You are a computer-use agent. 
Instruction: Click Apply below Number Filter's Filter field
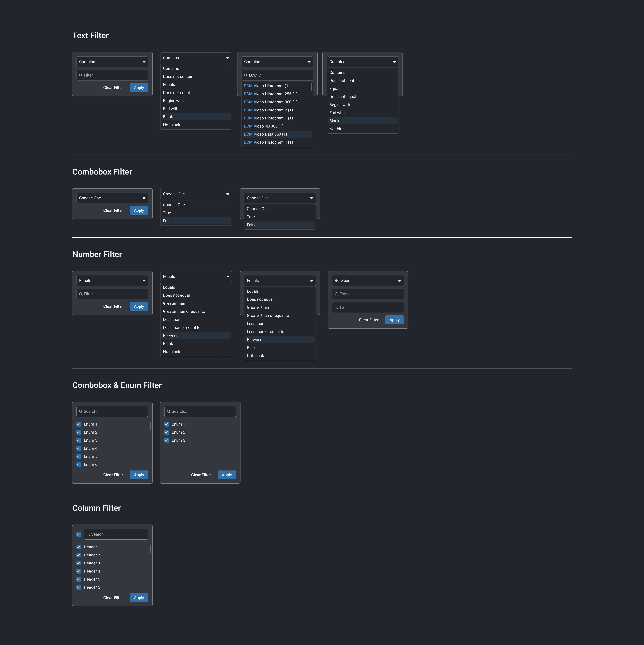click(x=139, y=306)
